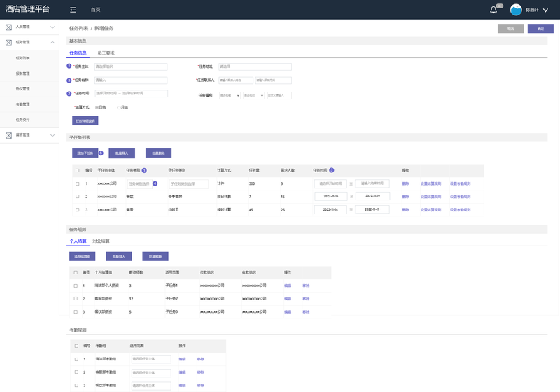This screenshot has width=560, height=392.
Task: Toggle 考勤组 table select-all checkbox
Action: tap(76, 346)
